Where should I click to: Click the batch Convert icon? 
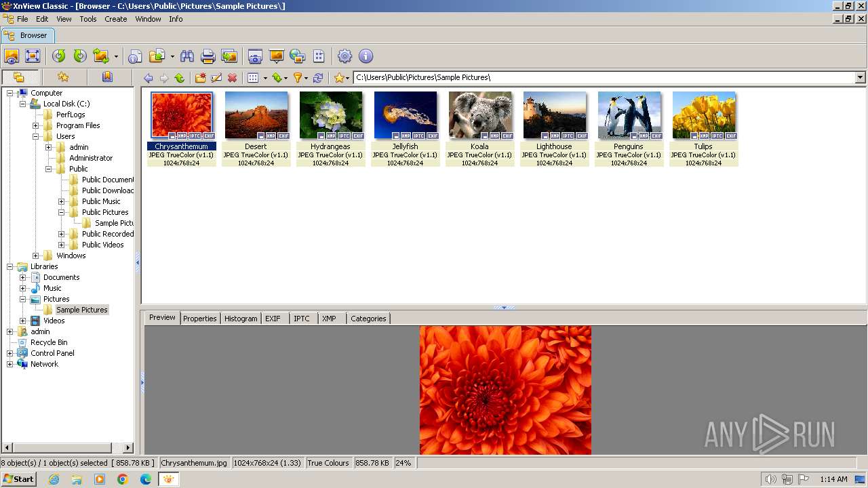[229, 56]
